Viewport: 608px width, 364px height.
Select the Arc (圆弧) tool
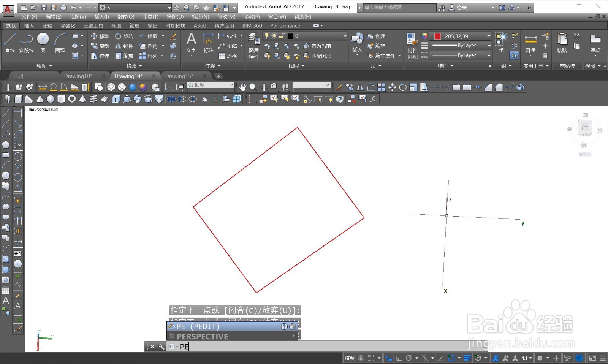click(x=60, y=43)
